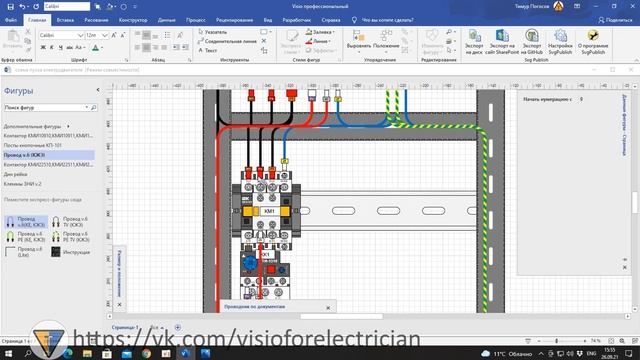640x360 pixels.
Task: Apply strikethrough formatting (abc)
Action: click(x=69, y=48)
